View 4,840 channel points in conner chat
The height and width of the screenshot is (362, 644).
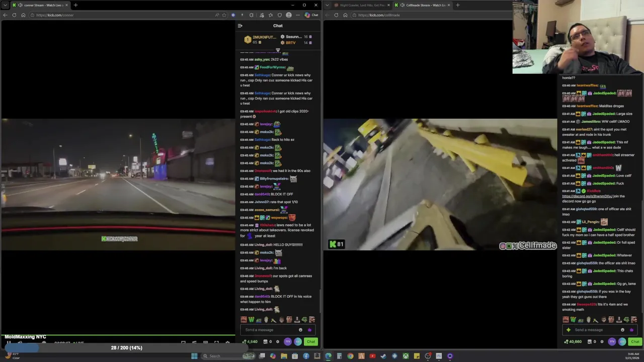250,342
